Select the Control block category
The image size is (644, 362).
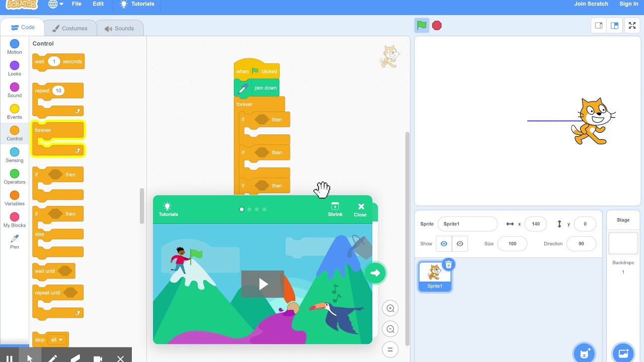(x=15, y=134)
